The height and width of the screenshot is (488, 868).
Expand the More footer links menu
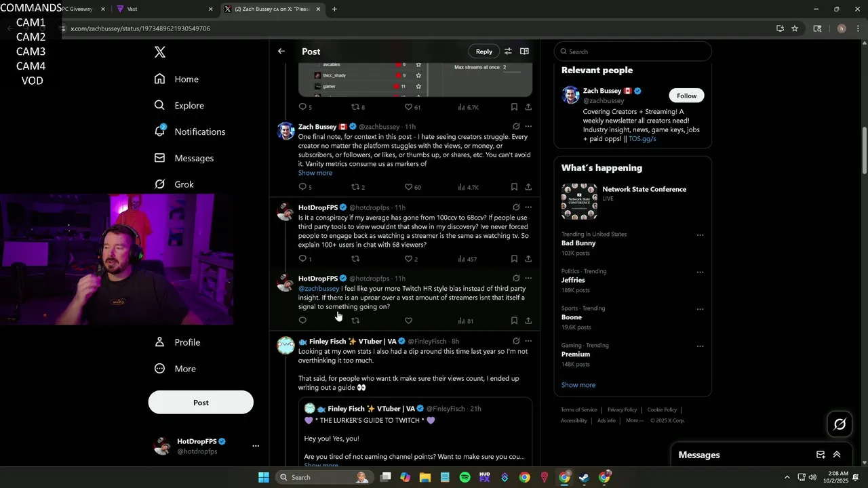[x=635, y=420]
